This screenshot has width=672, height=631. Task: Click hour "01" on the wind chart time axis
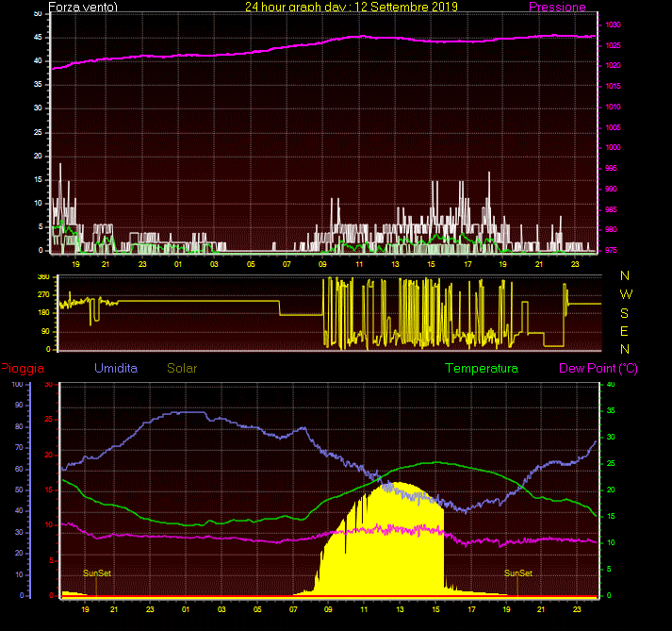pos(178,264)
